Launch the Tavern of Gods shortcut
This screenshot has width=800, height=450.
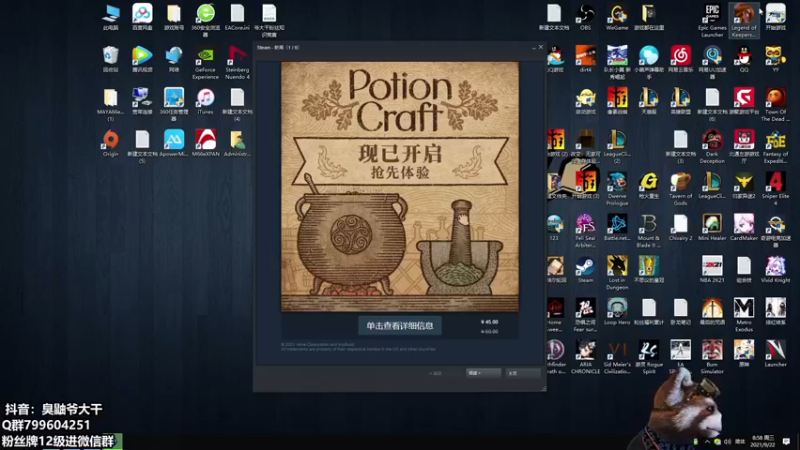tap(680, 189)
